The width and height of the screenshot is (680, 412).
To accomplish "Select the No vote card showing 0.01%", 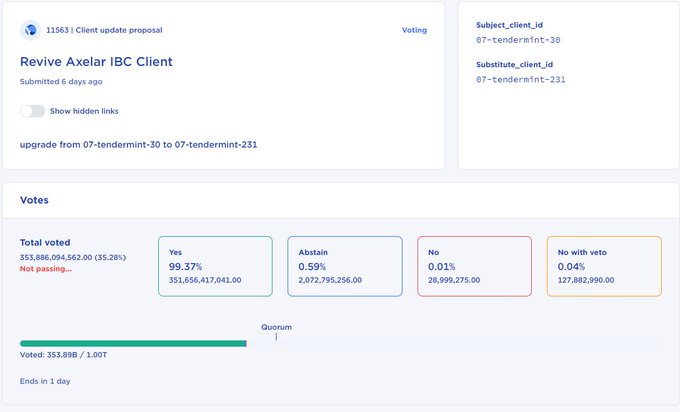I will tap(474, 266).
